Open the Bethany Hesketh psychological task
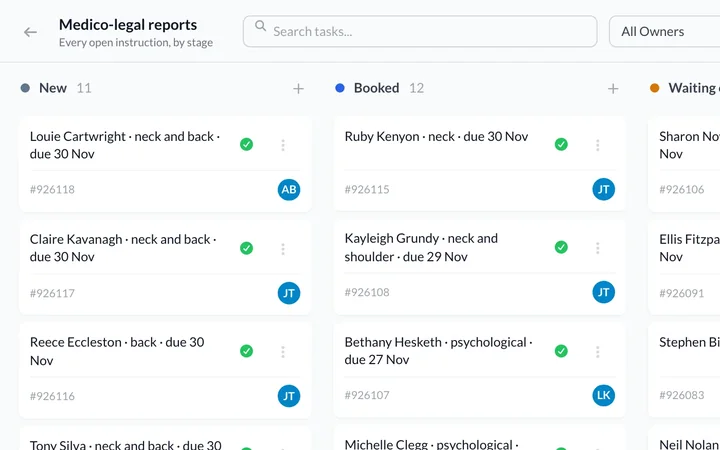Screen dimensions: 720x450 pos(439,351)
